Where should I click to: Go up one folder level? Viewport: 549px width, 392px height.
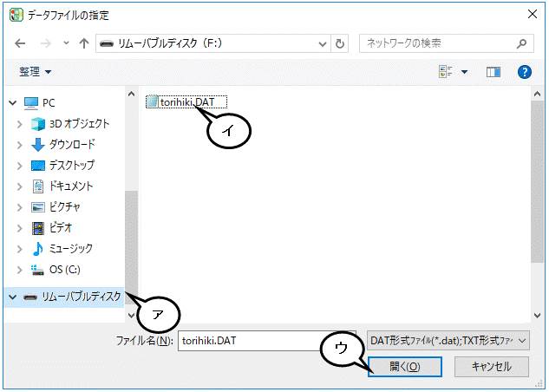tap(83, 43)
